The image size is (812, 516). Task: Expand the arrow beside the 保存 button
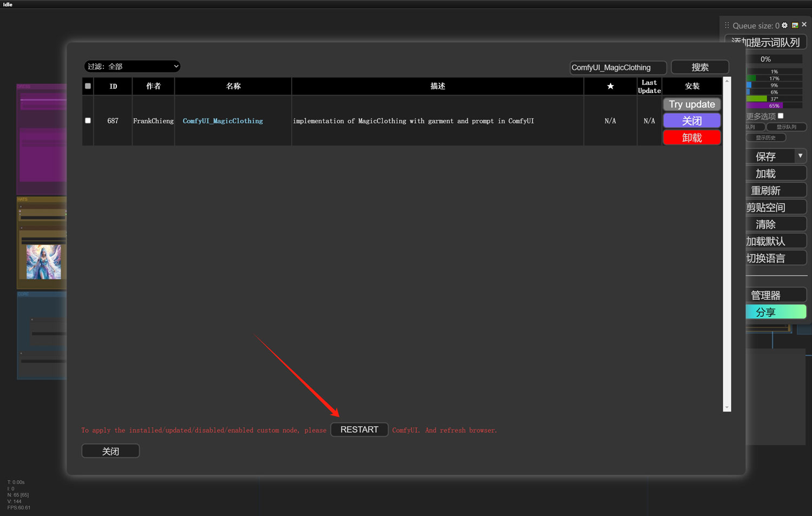click(800, 156)
